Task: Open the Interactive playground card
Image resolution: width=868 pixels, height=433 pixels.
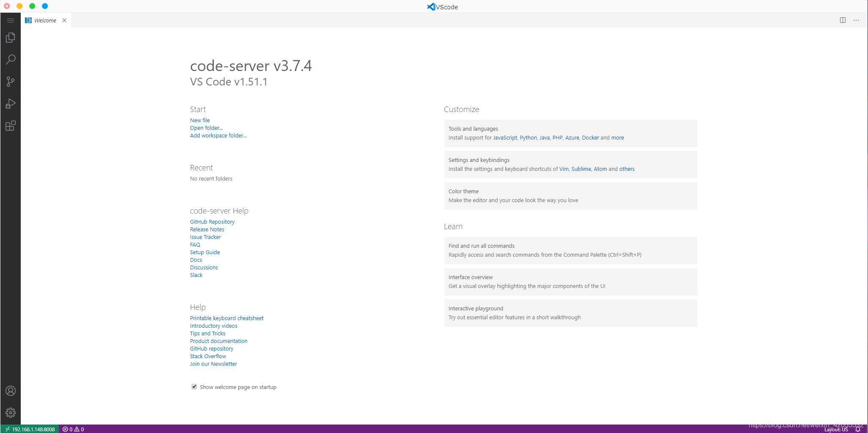Action: point(570,313)
